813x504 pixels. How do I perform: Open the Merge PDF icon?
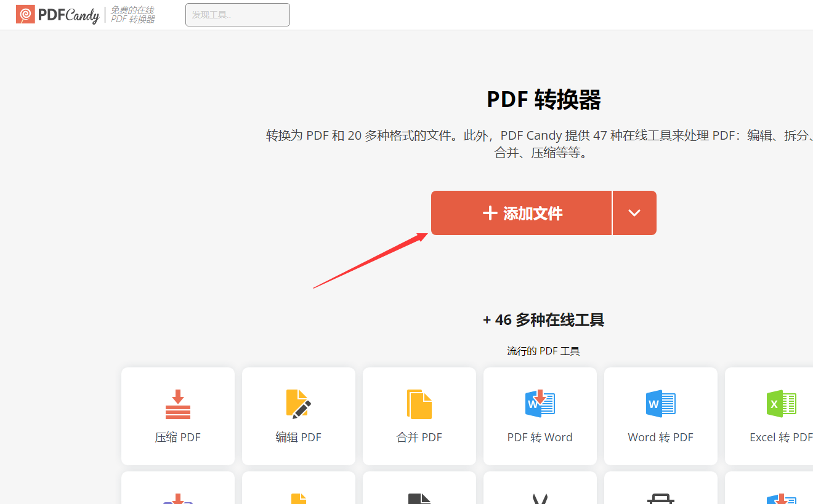[419, 404]
